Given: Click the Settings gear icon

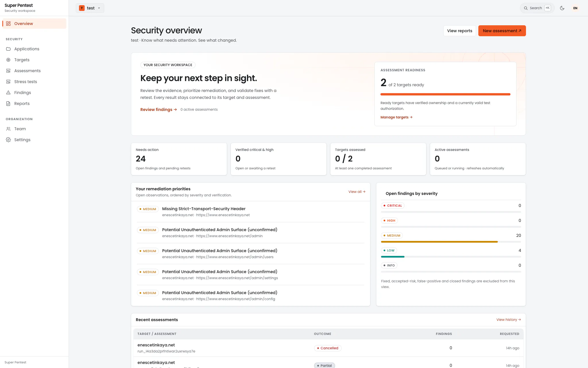Looking at the screenshot, I should (8, 140).
